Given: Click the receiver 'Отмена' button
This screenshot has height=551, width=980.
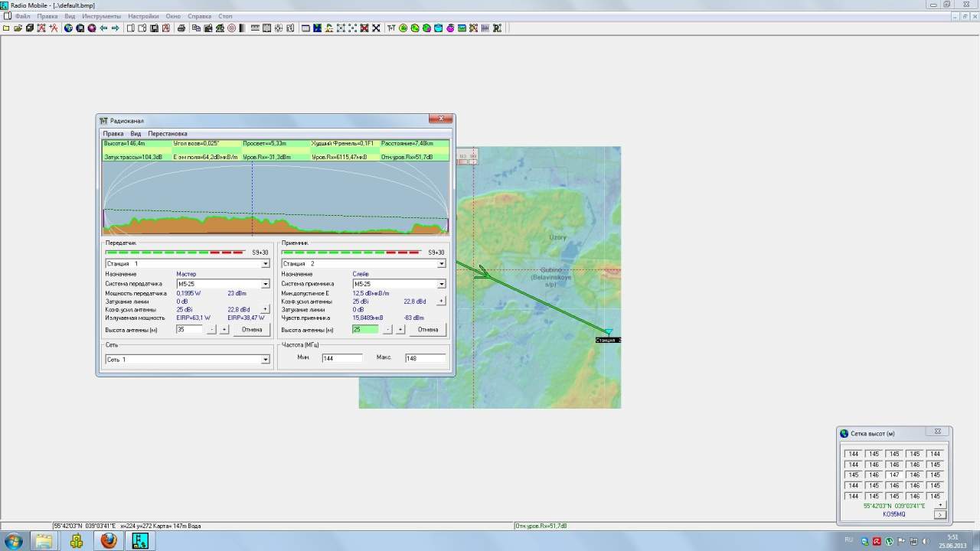Looking at the screenshot, I should pyautogui.click(x=428, y=330).
